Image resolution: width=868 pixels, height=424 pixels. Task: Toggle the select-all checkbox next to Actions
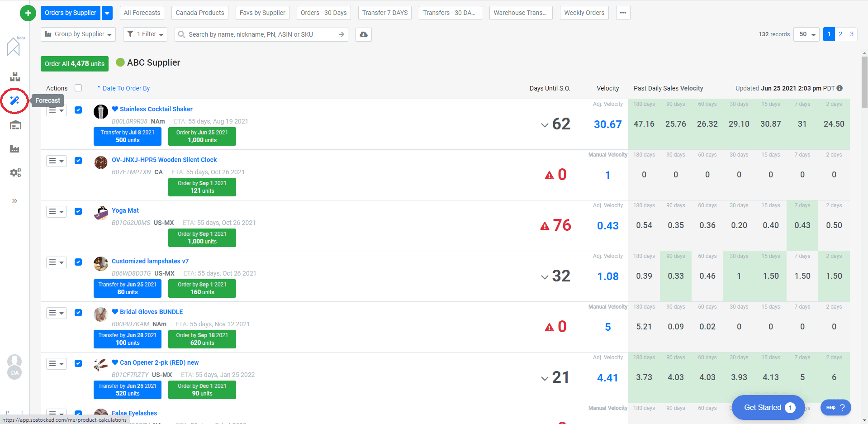tap(78, 88)
